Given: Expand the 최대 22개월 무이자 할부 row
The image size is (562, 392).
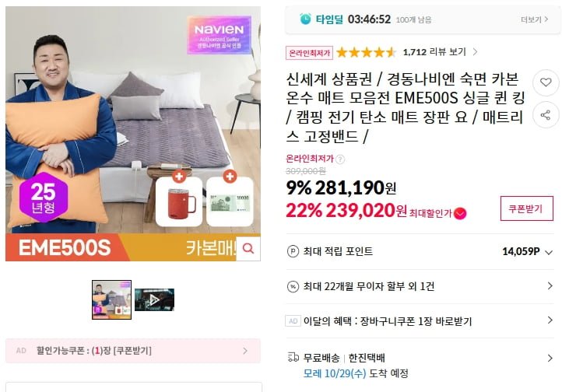Looking at the screenshot, I should pyautogui.click(x=420, y=286).
